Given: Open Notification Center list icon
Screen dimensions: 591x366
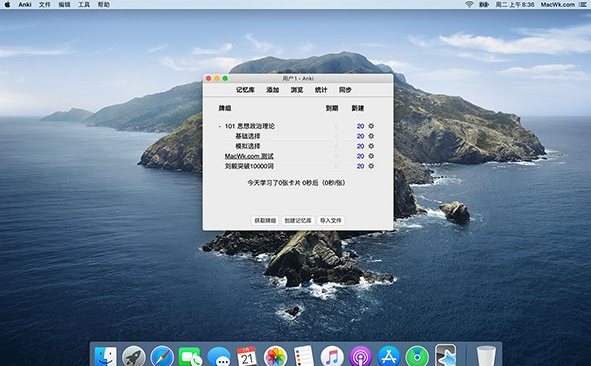Looking at the screenshot, I should (x=582, y=5).
